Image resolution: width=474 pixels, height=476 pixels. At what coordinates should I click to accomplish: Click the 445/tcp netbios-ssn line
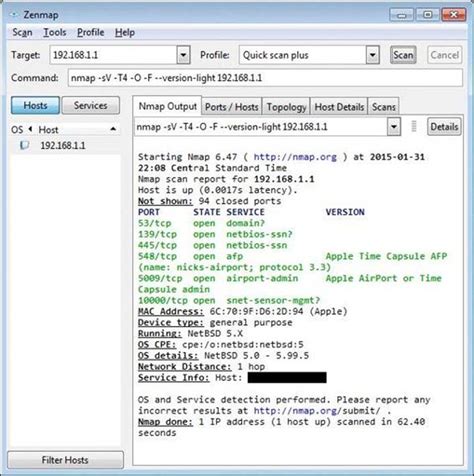tap(212, 245)
